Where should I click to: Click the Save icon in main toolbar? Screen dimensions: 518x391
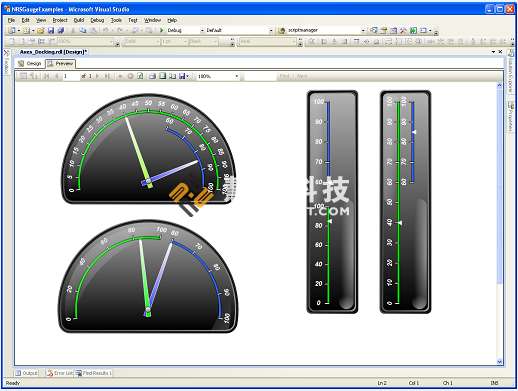click(x=51, y=31)
